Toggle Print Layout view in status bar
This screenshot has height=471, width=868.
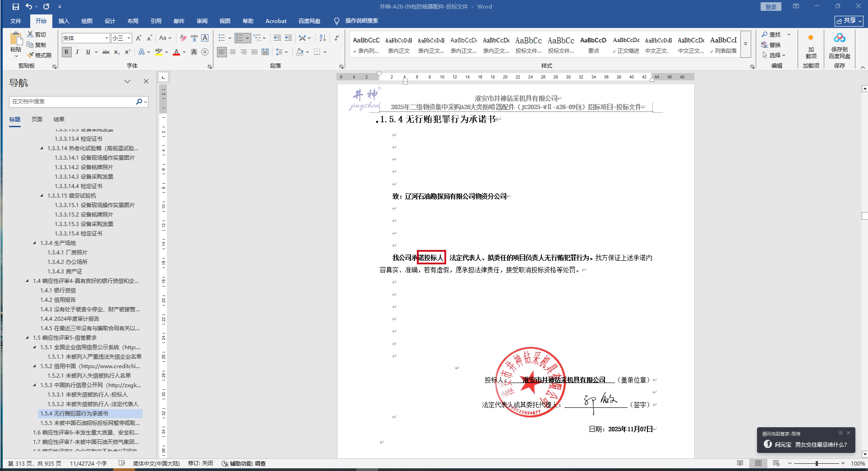758,463
